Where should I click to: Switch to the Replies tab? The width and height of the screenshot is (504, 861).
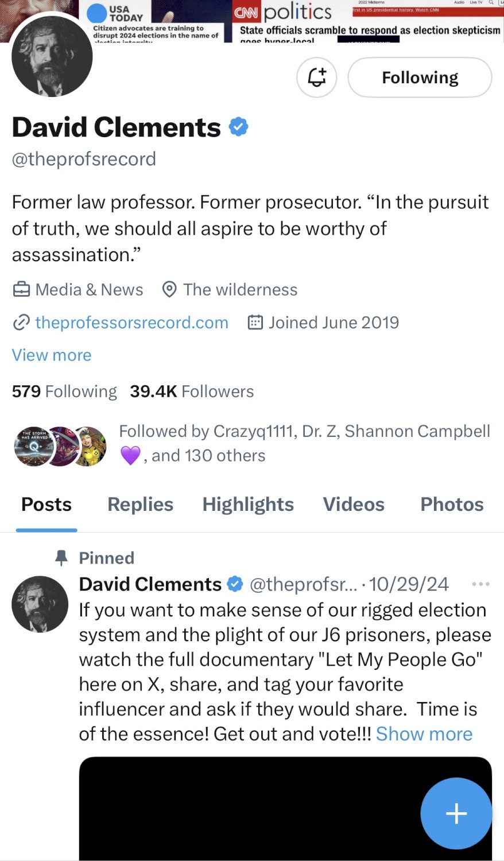pos(140,505)
